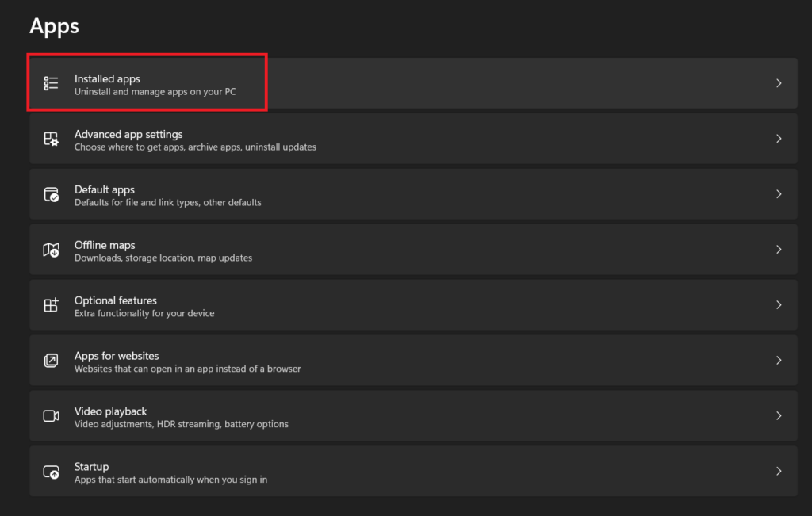Image resolution: width=812 pixels, height=516 pixels.
Task: Expand Installed apps using its chevron
Action: pos(779,83)
